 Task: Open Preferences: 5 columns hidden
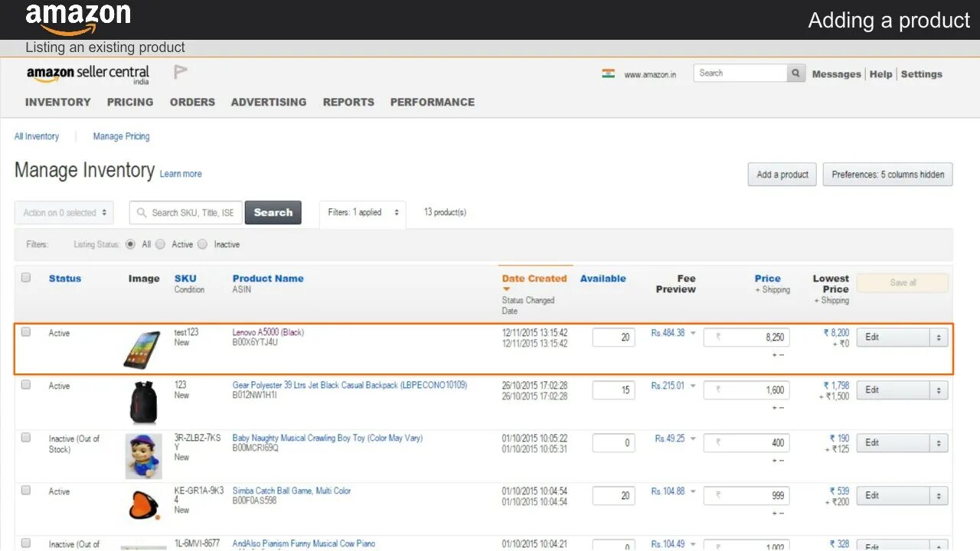point(888,174)
